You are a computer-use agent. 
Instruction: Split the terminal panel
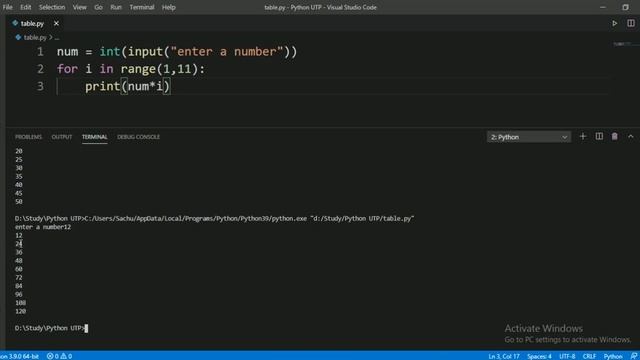pyautogui.click(x=599, y=137)
